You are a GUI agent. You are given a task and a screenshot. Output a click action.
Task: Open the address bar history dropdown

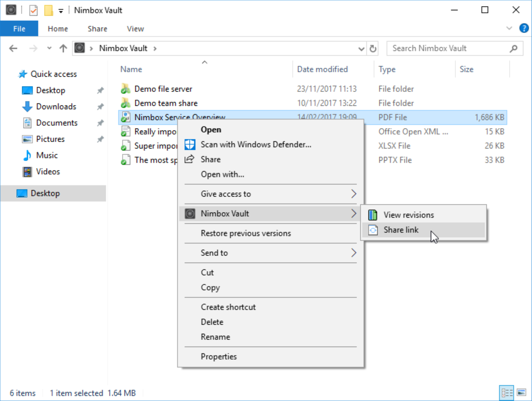(361, 49)
